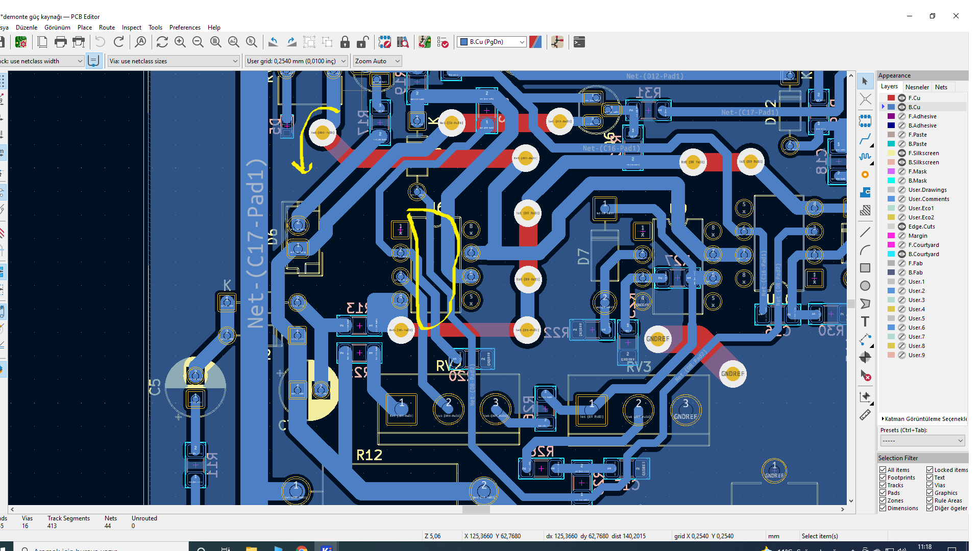980x551 pixels.
Task: Select the Add Vias tool
Action: (865, 174)
